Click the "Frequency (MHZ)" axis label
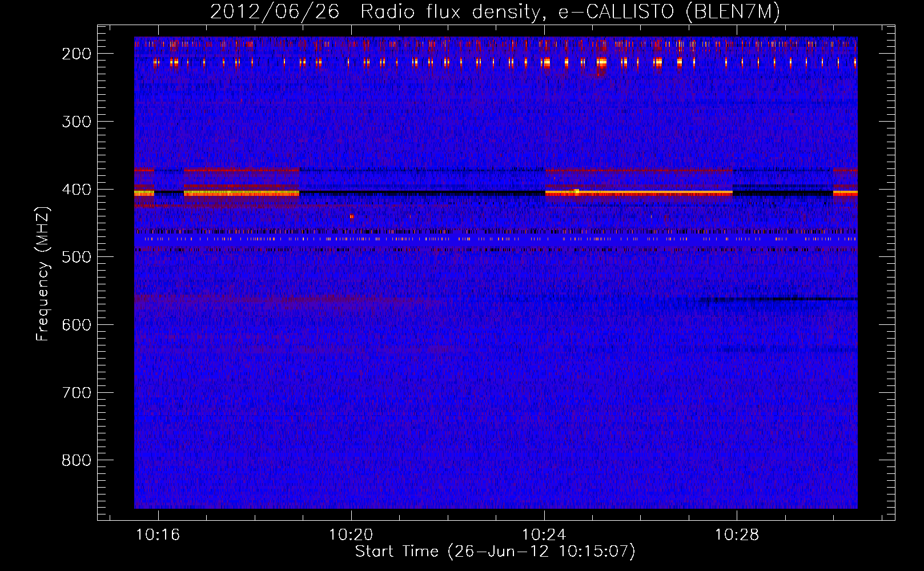This screenshot has height=571, width=924. [x=43, y=274]
